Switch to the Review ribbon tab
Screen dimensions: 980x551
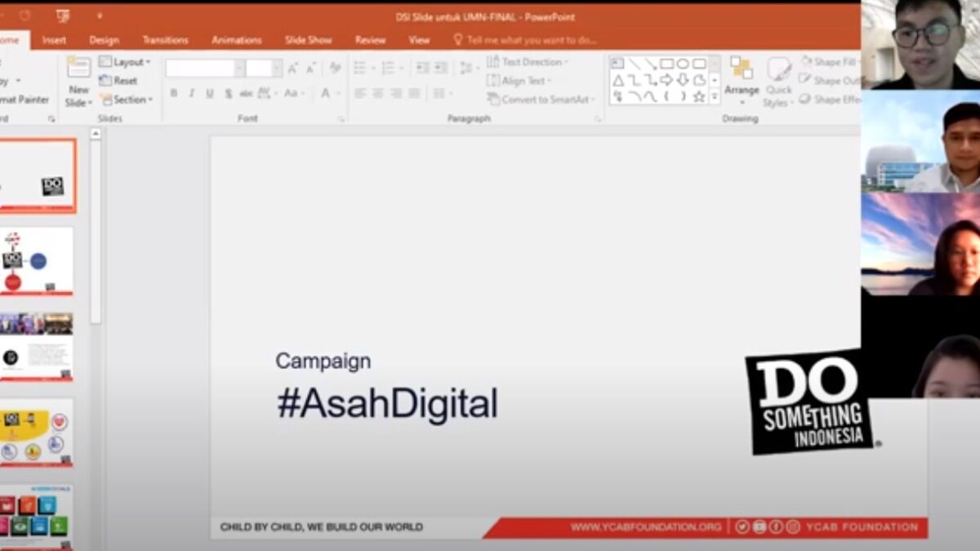pyautogui.click(x=371, y=40)
